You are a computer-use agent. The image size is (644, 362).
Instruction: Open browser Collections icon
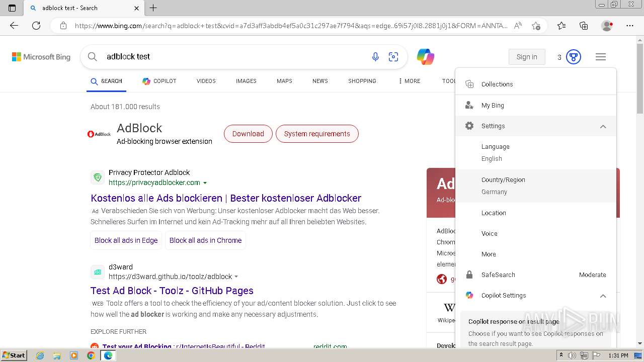[x=584, y=26]
